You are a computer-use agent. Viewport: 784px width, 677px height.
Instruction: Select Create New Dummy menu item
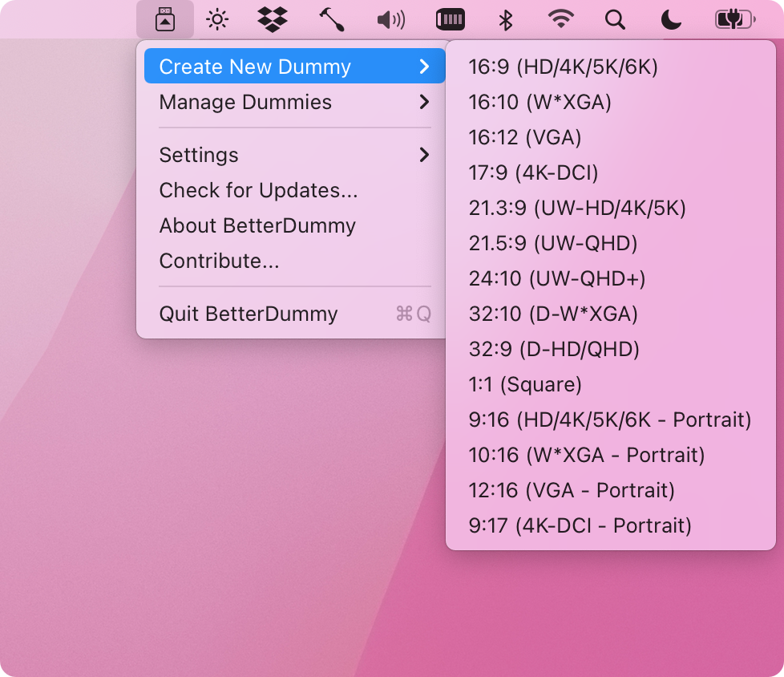294,66
